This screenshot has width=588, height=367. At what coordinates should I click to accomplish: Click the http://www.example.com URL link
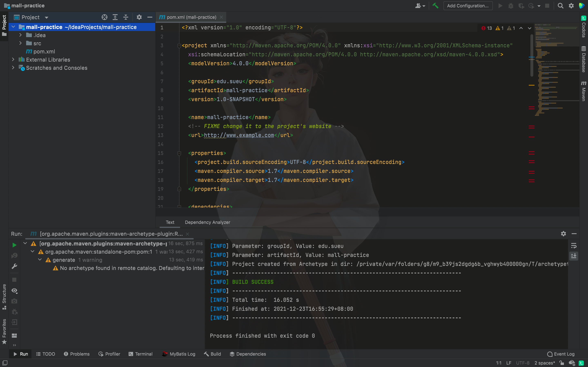(239, 135)
